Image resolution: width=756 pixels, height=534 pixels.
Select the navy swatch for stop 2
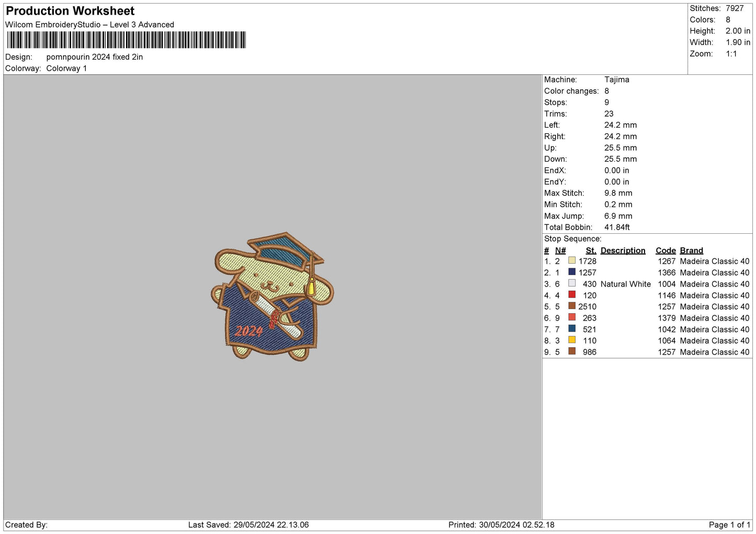click(x=572, y=272)
